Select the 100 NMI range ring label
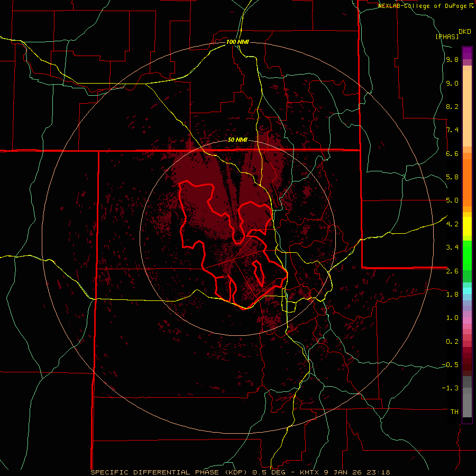The width and height of the screenshot is (476, 476). [237, 42]
